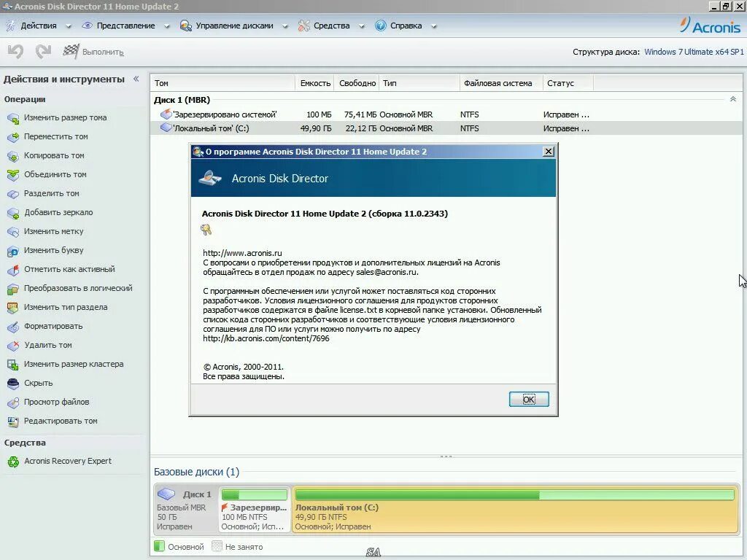Select Зарезервир... 100 МБ partition block in disk map
Image resolution: width=747 pixels, height=560 pixels.
(x=255, y=509)
